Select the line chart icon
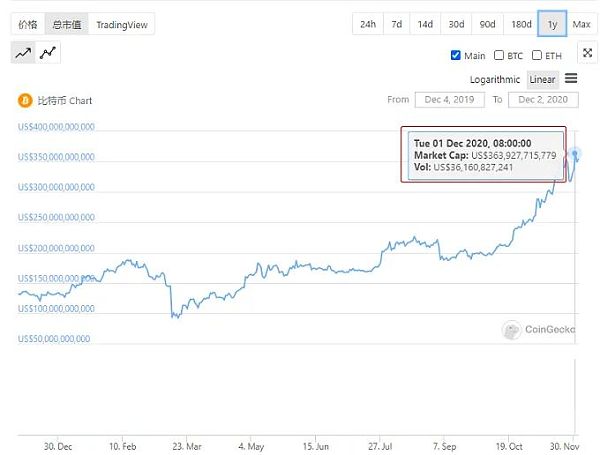The height and width of the screenshot is (455, 600). tap(23, 53)
